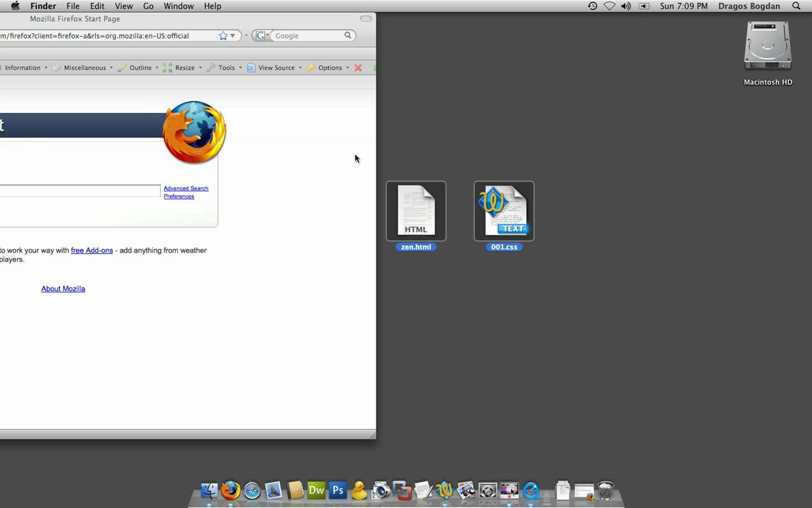Image resolution: width=812 pixels, height=508 pixels.
Task: Open Information menu on Web Developer toolbar
Action: click(x=23, y=68)
